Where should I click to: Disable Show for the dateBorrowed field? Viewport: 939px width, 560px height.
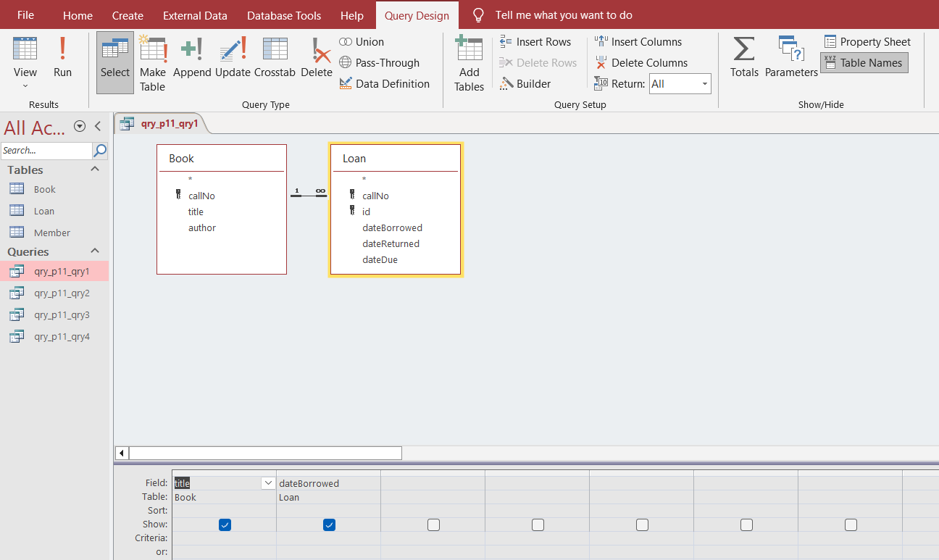coord(329,524)
